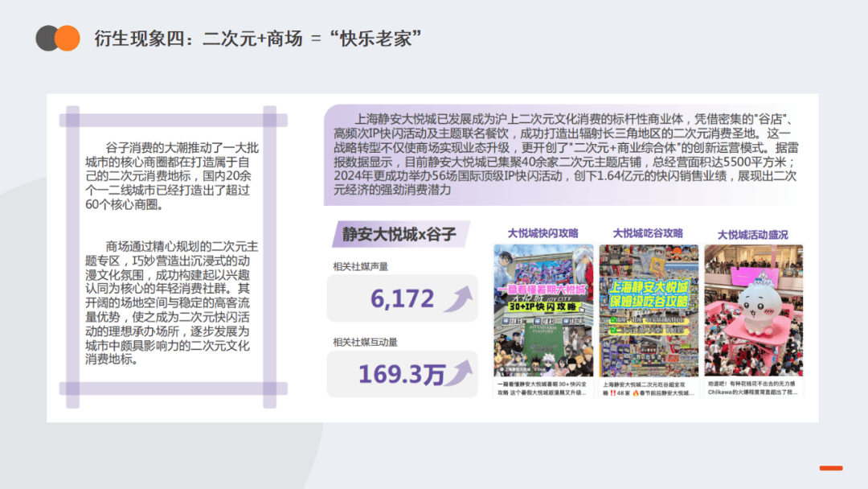Click the orange circle icon in the header

[68, 38]
